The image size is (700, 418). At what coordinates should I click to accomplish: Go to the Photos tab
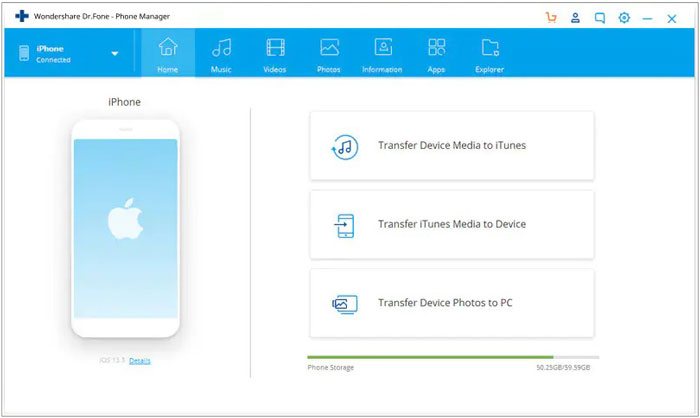pos(328,48)
